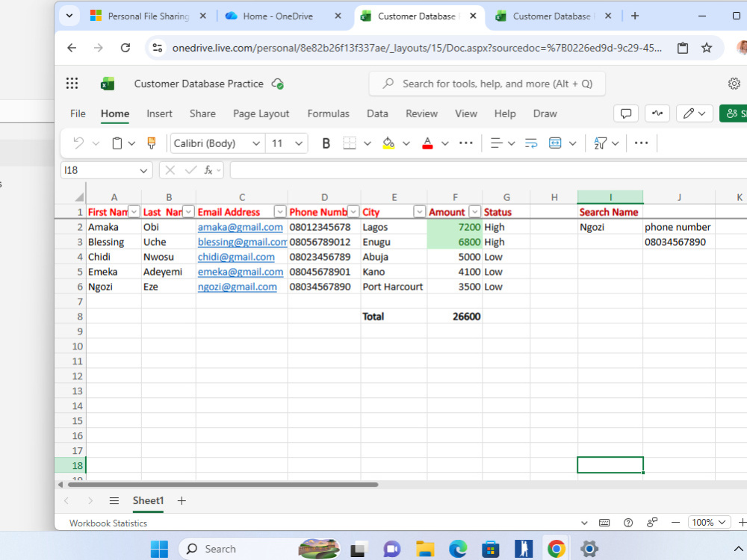Apply red font color
The height and width of the screenshot is (560, 747).
427,143
